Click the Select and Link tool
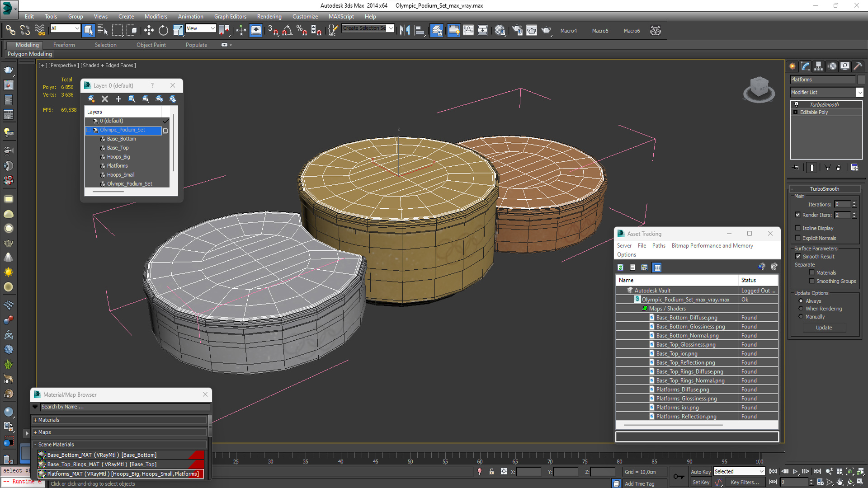868x488 pixels. 10,30
